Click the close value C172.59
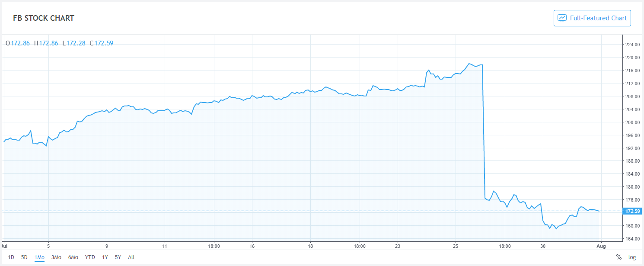Image resolution: width=644 pixels, height=266 pixels. [x=102, y=43]
